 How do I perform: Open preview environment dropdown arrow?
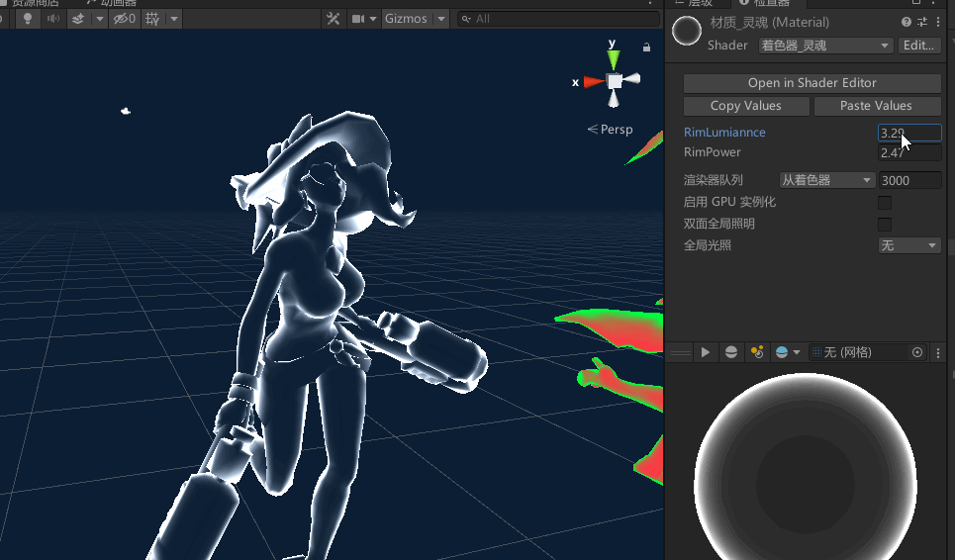(x=796, y=352)
